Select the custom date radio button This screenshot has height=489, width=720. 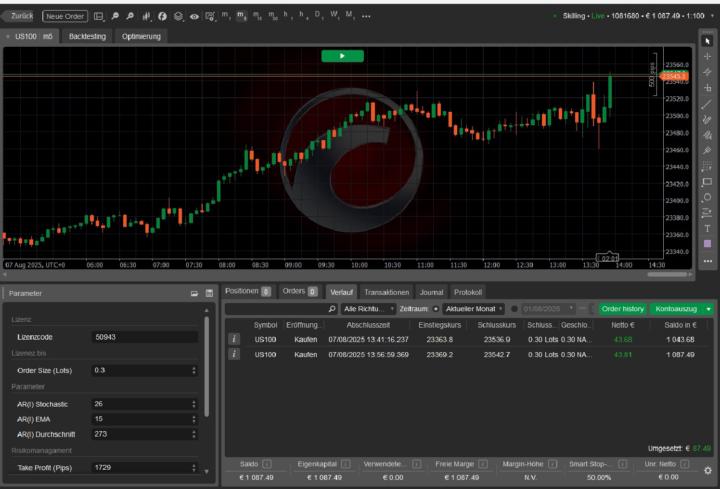514,309
